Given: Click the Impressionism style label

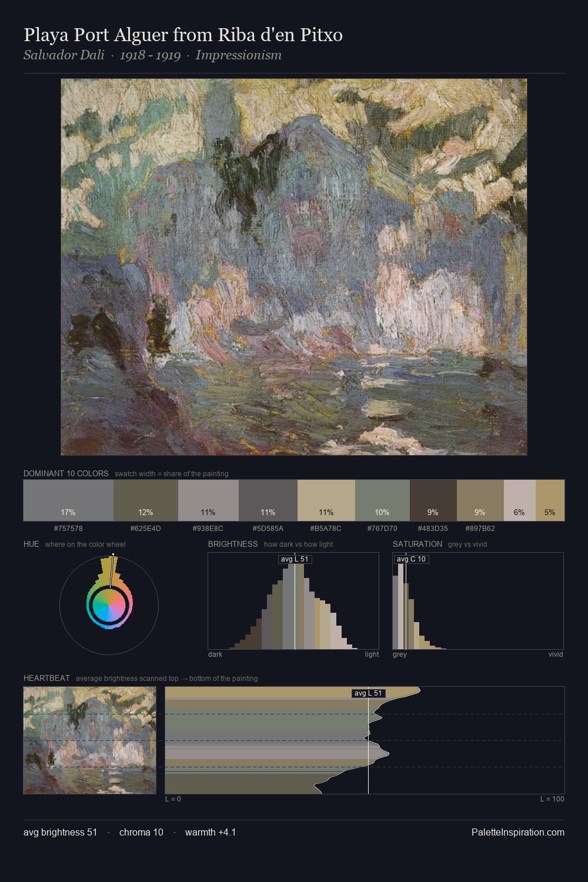Looking at the screenshot, I should pos(239,55).
